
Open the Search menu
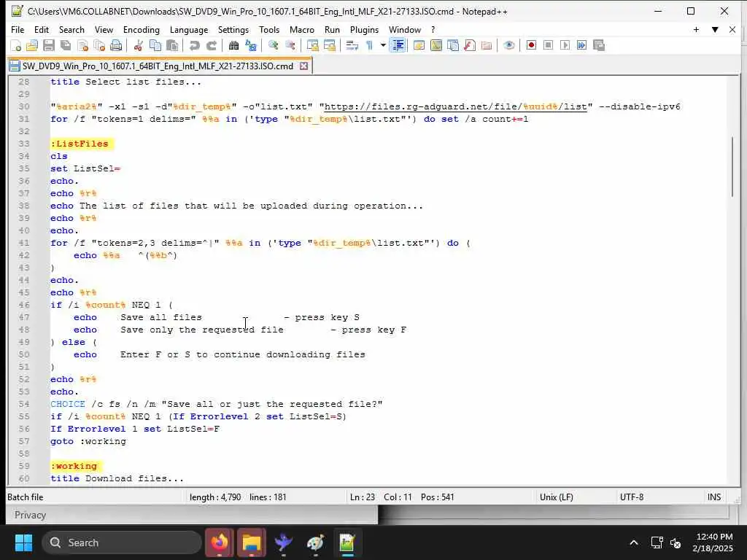point(71,29)
